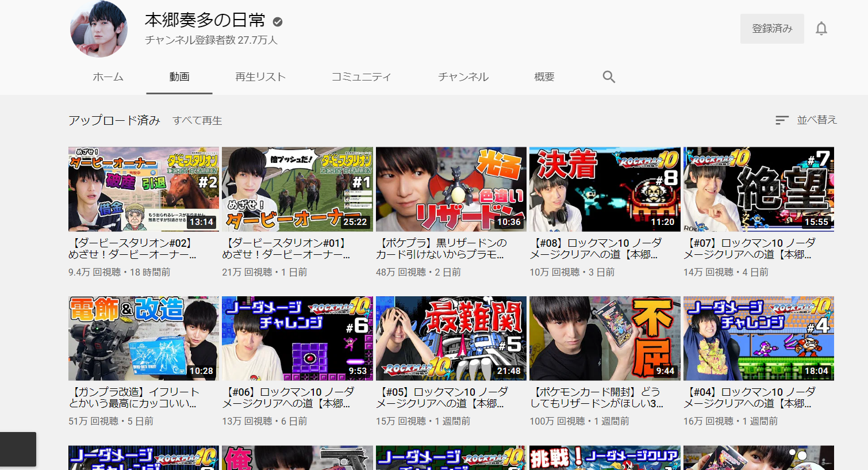Click the 48万 回視聴・2 日前 text
Viewport: 868px width, 470px height.
[x=418, y=272]
